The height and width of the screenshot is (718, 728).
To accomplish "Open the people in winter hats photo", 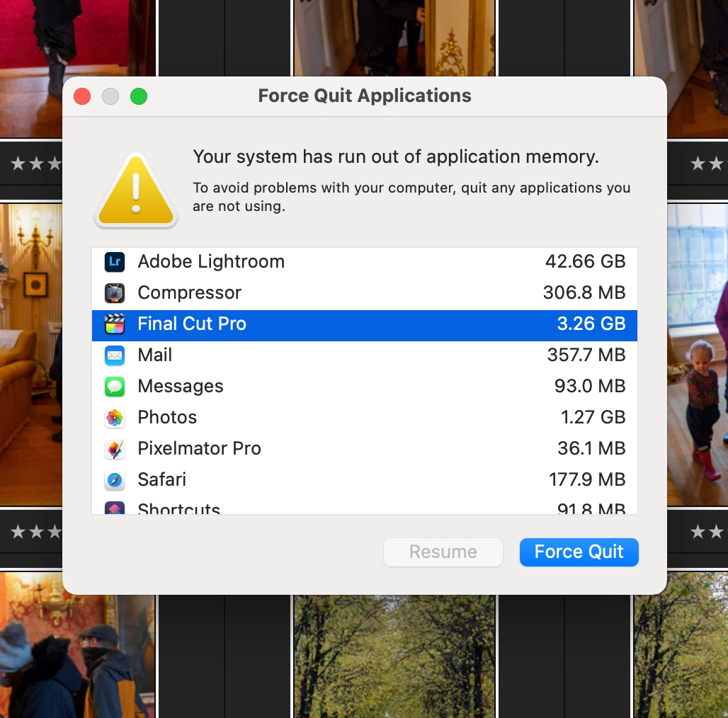I will tap(77, 645).
